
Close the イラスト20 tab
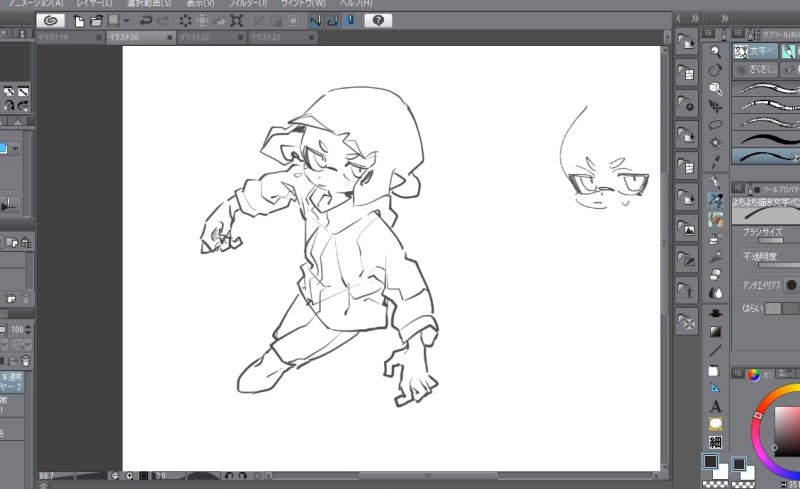pyautogui.click(x=170, y=37)
